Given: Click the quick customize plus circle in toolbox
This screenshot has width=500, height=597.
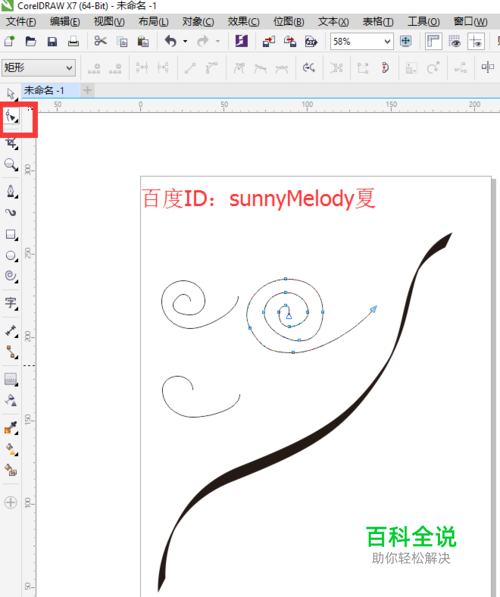Looking at the screenshot, I should click(x=11, y=503).
